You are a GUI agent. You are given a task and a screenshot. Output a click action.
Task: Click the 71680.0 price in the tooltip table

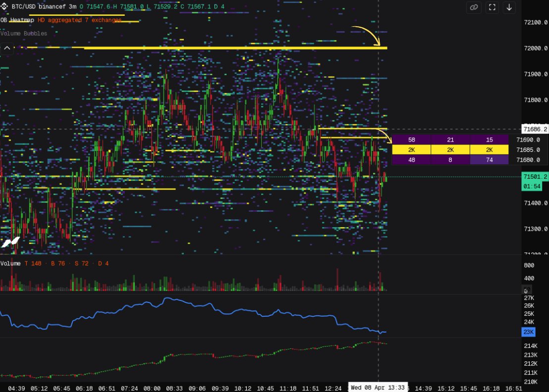pyautogui.click(x=528, y=160)
